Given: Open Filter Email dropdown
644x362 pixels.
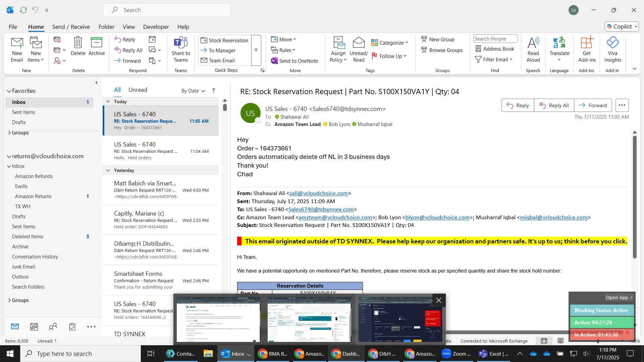Looking at the screenshot, I should (x=494, y=59).
